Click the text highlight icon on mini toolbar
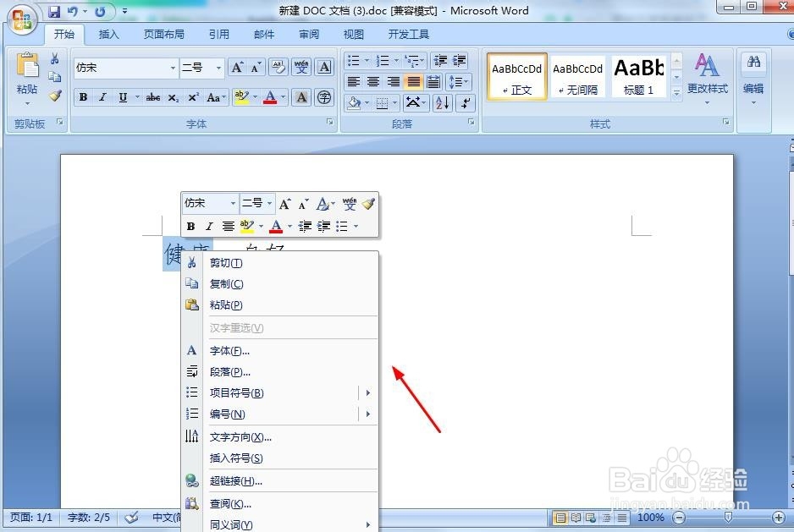This screenshot has height=532, width=794. coord(246,226)
